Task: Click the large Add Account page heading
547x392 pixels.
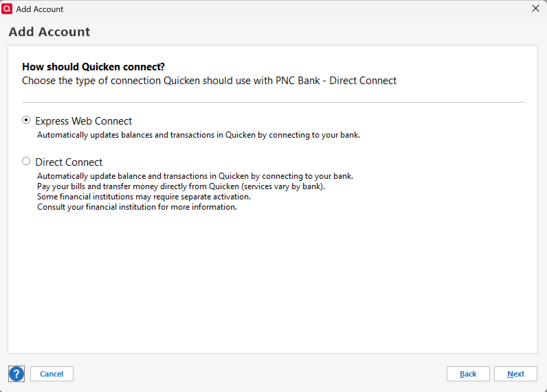Action: tap(49, 32)
